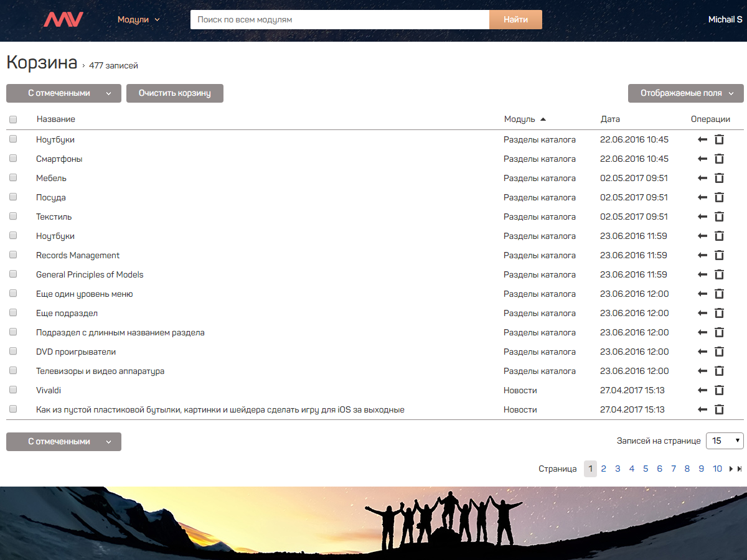Restore the Текстиль record with arrow icon

703,217
